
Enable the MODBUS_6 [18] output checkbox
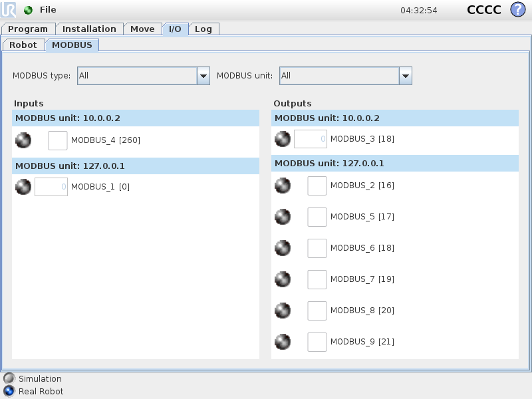click(x=317, y=248)
